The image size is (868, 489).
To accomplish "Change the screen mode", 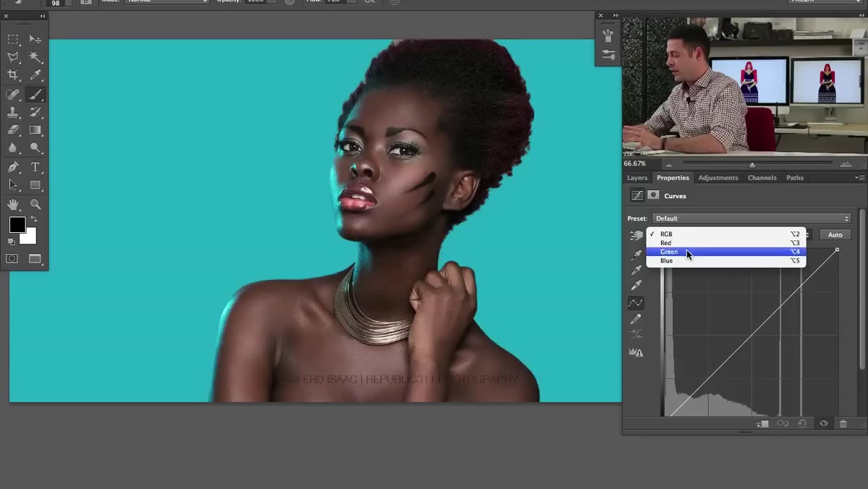I will coord(35,258).
